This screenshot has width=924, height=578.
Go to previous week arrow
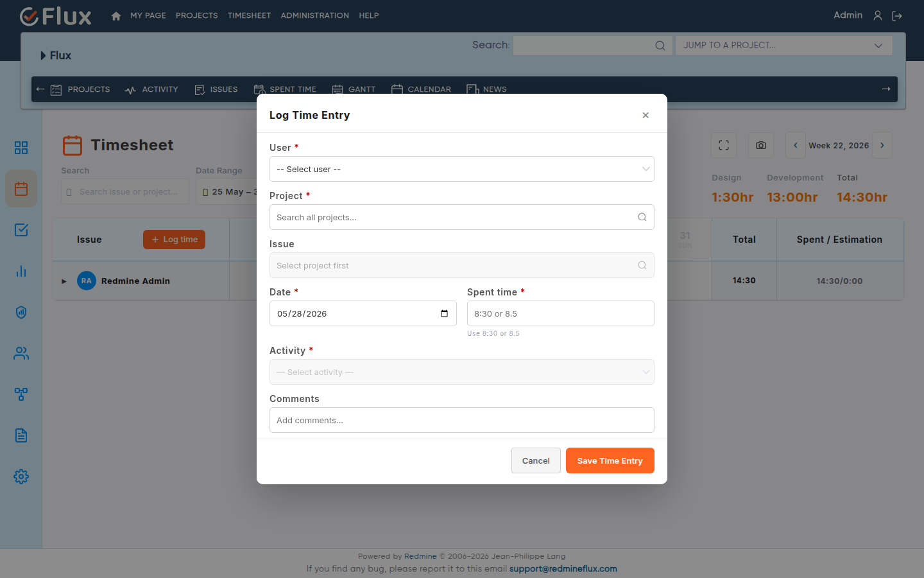796,145
